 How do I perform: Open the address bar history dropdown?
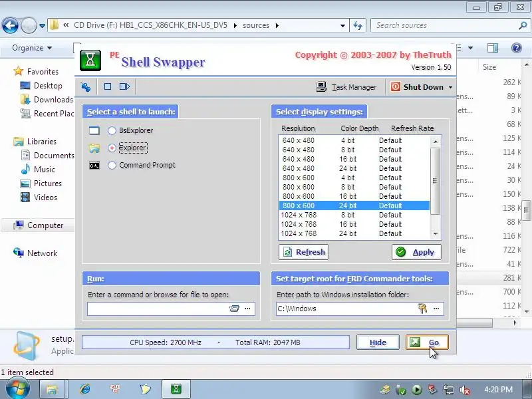click(x=342, y=26)
